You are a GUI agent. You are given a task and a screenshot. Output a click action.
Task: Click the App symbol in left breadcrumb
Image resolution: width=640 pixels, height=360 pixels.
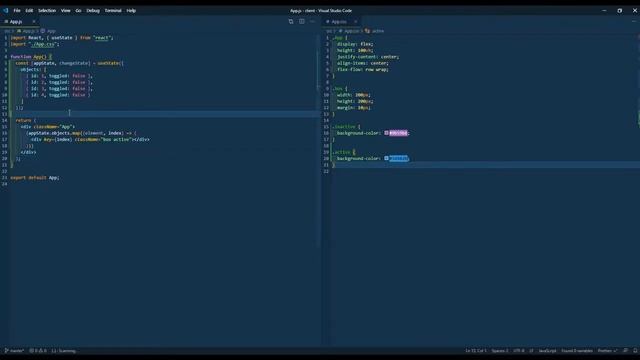pos(48,31)
